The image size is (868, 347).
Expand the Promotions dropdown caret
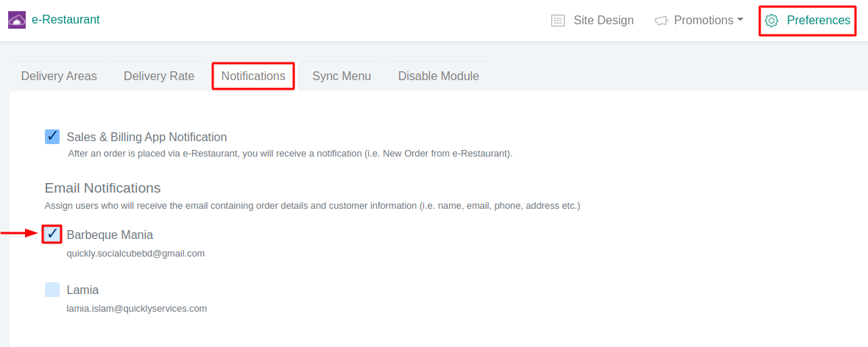pyautogui.click(x=740, y=20)
